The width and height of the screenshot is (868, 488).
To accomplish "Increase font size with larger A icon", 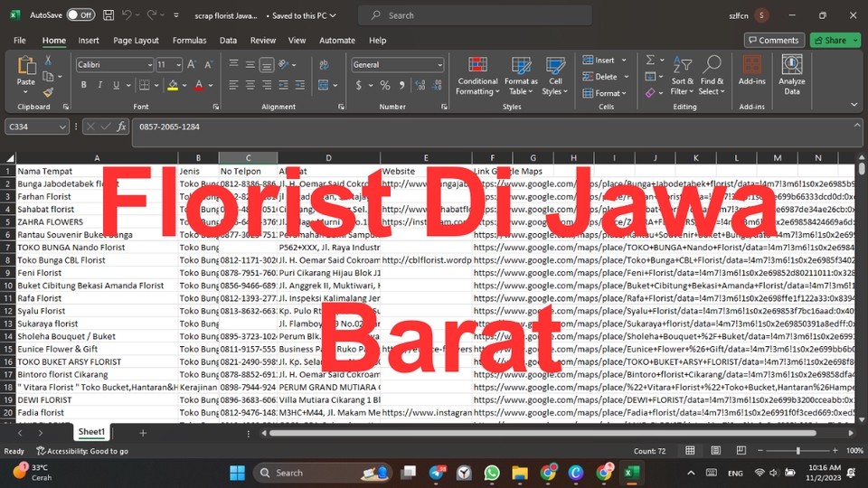I will pos(192,65).
